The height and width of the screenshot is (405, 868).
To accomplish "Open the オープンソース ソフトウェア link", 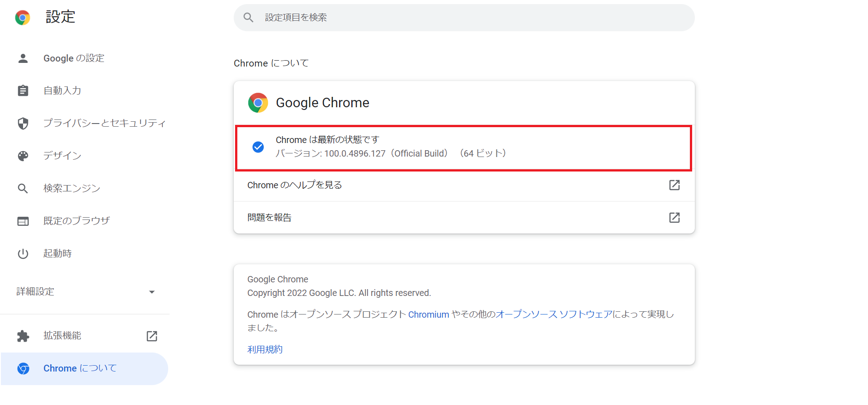I will click(x=554, y=314).
